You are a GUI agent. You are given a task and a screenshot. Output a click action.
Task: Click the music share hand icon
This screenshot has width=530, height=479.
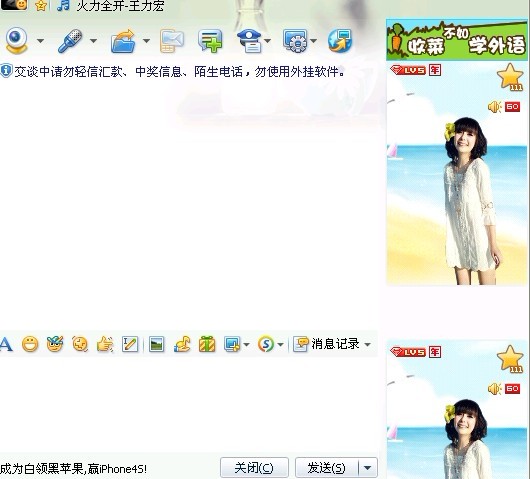[182, 344]
